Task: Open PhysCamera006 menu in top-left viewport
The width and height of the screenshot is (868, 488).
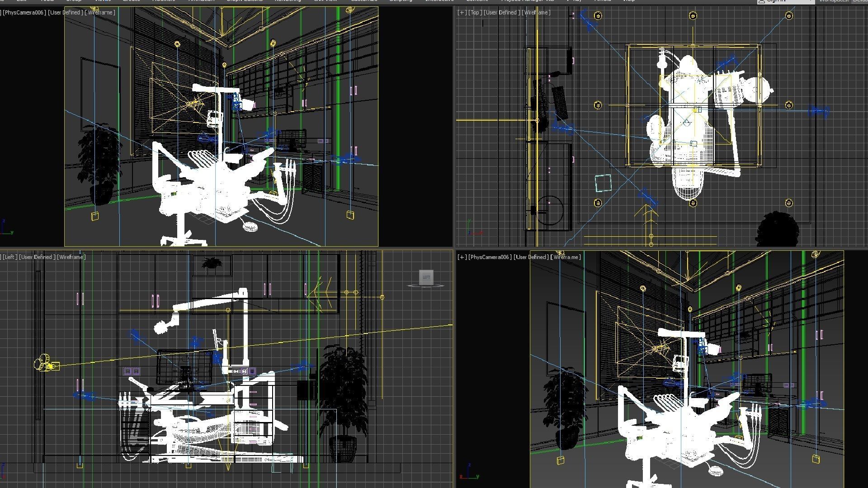Action: click(24, 13)
